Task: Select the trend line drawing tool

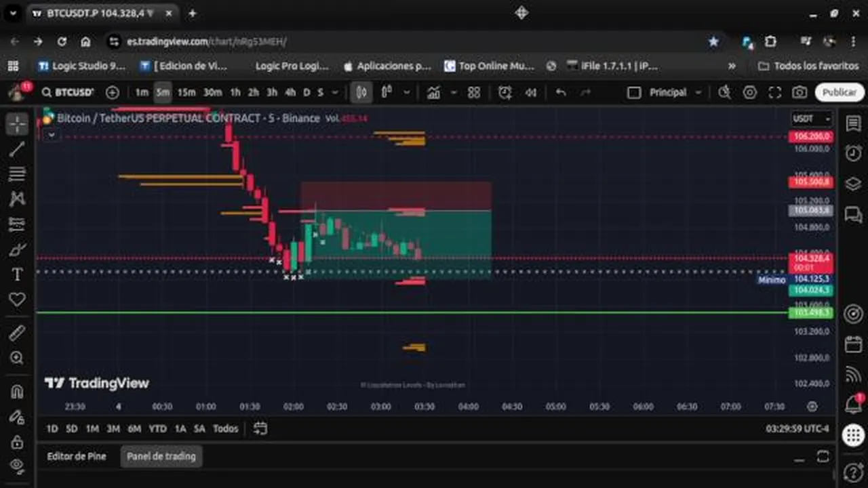Action: click(x=17, y=149)
